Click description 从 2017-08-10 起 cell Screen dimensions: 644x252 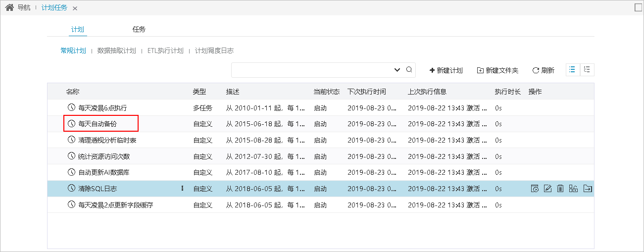[x=266, y=172]
